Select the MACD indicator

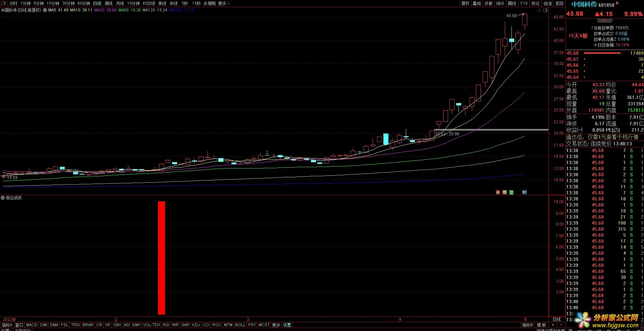pyautogui.click(x=32, y=325)
